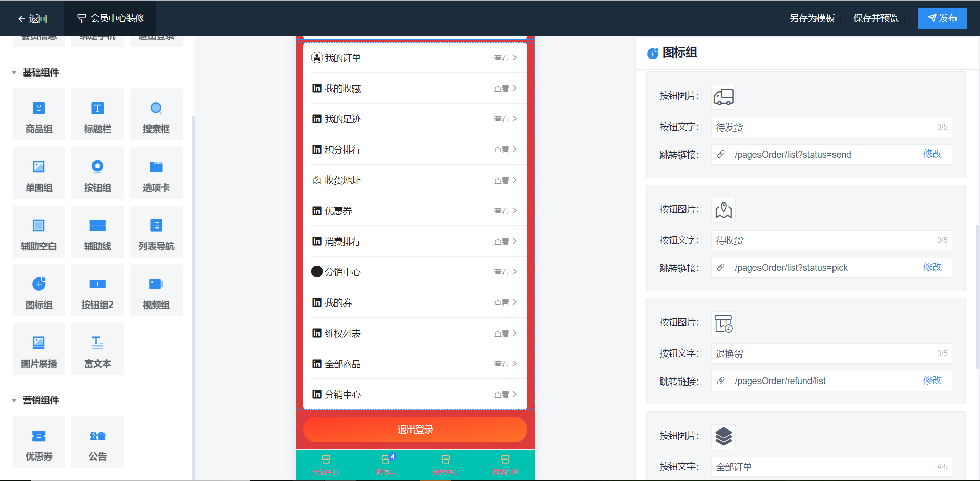Open 我的订单 row chevron
This screenshot has width=980, height=481.
click(x=514, y=58)
